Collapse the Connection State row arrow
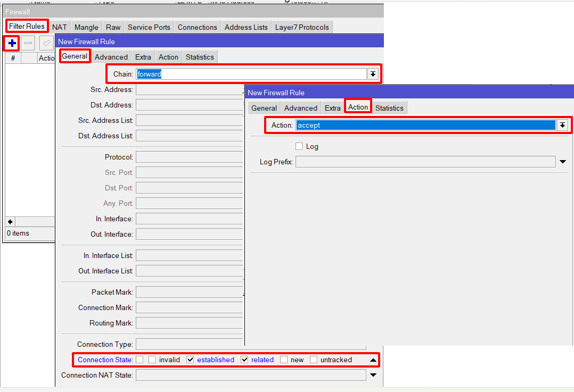Viewport: 574px width, 392px height. (x=373, y=360)
